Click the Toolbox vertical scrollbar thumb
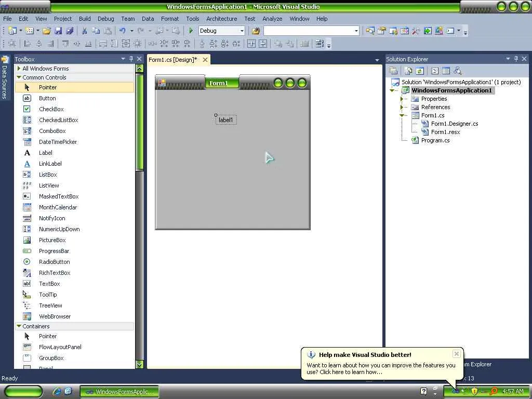Image resolution: width=532 pixels, height=399 pixels. coord(139,121)
